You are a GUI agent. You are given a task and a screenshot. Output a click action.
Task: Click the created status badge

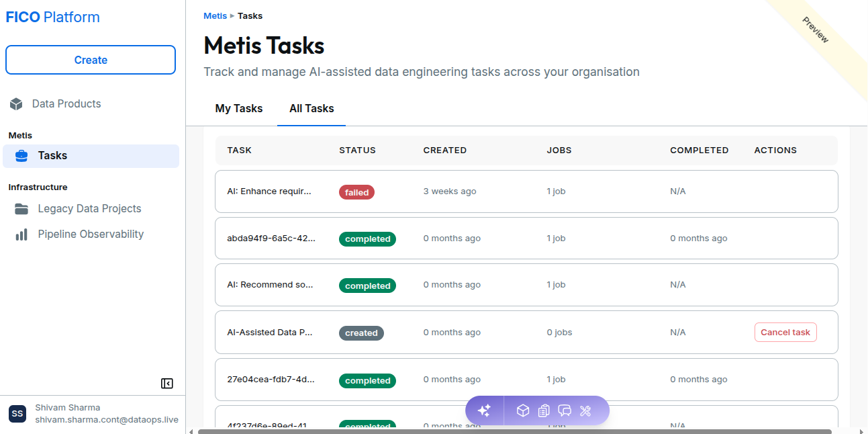click(361, 333)
